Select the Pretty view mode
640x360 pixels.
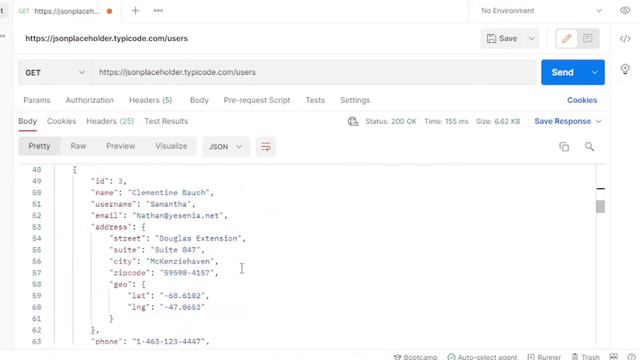39,146
